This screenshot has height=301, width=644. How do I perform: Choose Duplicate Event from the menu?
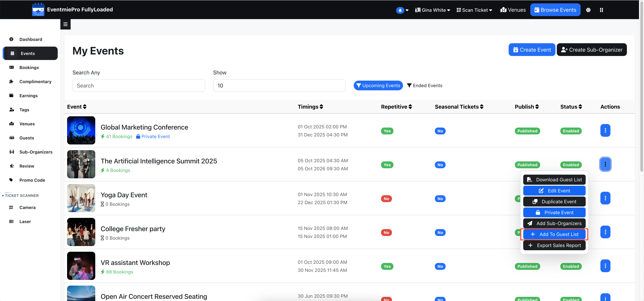[x=554, y=202]
